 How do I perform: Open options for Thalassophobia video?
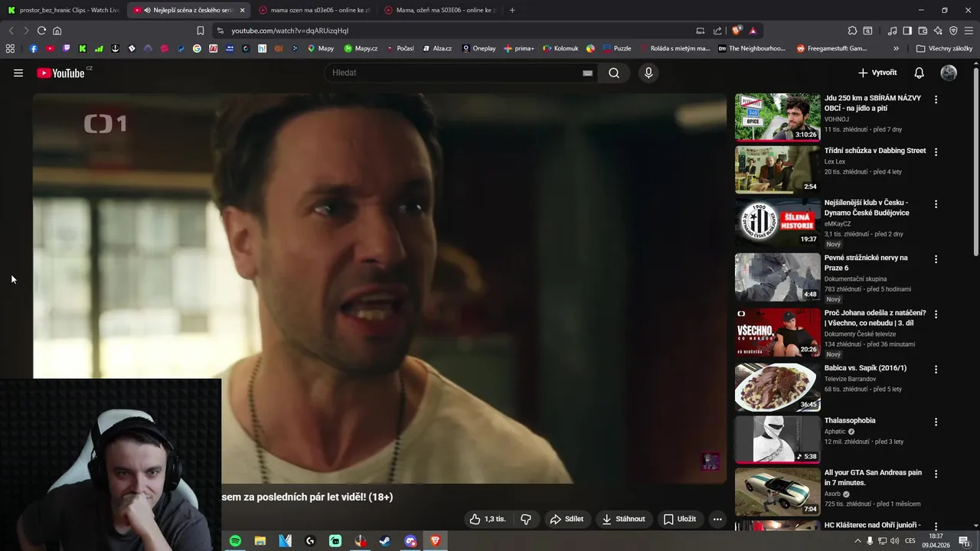(936, 422)
